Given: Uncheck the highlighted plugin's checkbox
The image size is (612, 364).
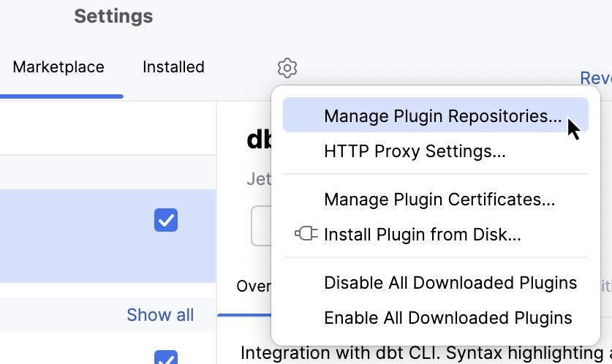Looking at the screenshot, I should (166, 220).
